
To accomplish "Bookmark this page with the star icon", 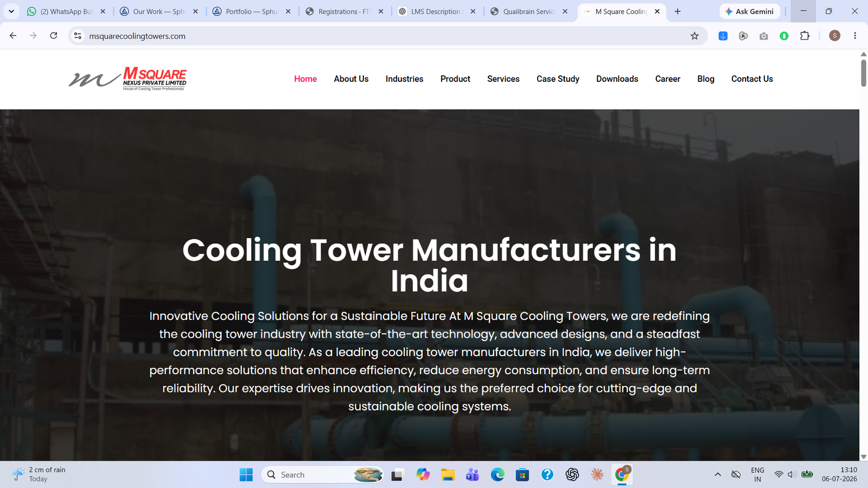I will click(x=694, y=36).
